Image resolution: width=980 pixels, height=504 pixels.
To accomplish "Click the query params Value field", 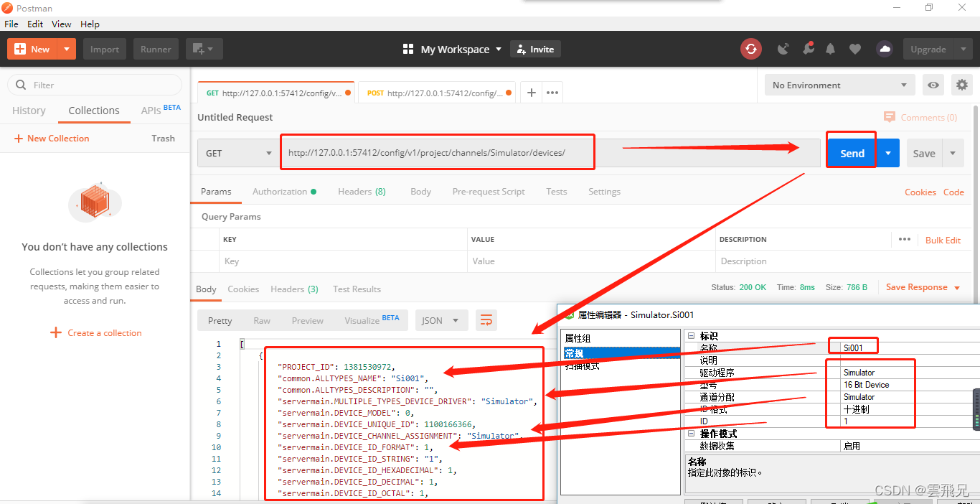I will [591, 261].
